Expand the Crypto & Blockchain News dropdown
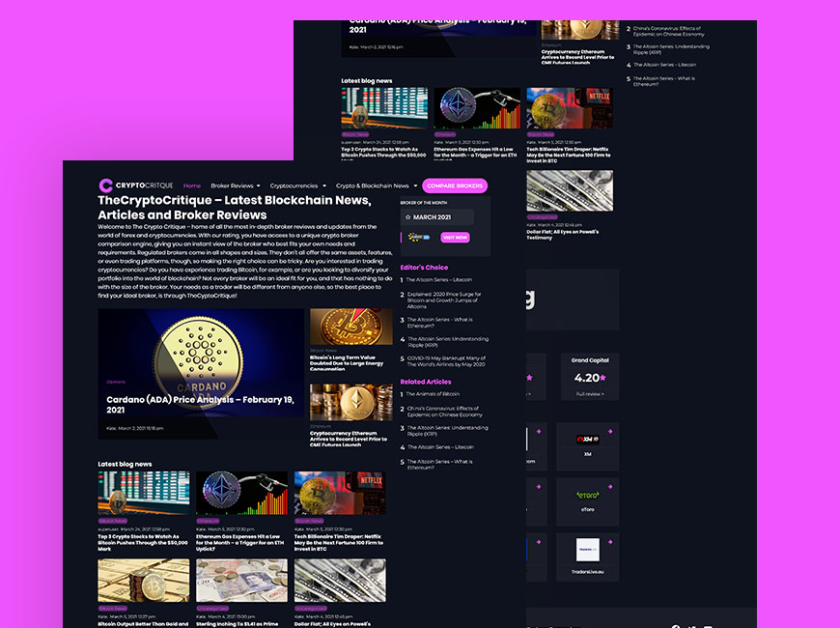The width and height of the screenshot is (840, 628). tap(377, 186)
